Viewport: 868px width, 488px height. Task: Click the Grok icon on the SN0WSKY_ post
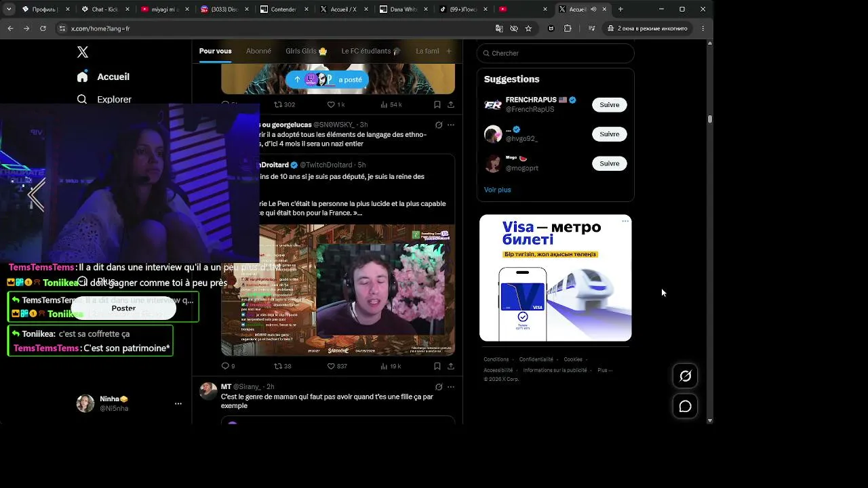439,125
